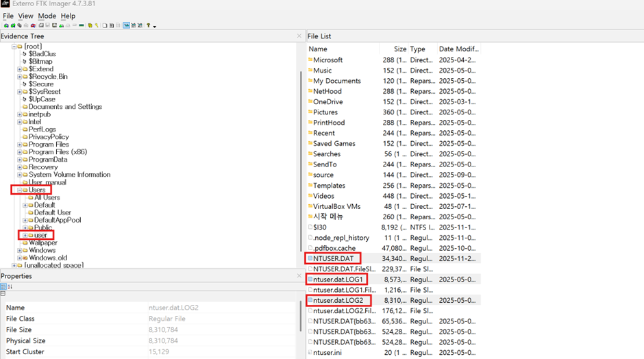This screenshot has height=359, width=644.
Task: Open the Help menu
Action: tap(68, 16)
